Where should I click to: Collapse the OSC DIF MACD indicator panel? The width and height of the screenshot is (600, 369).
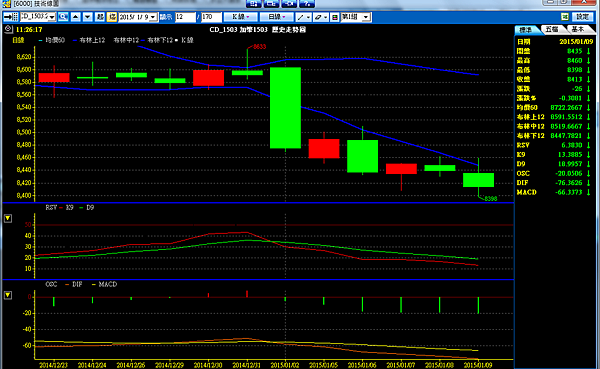[8, 295]
